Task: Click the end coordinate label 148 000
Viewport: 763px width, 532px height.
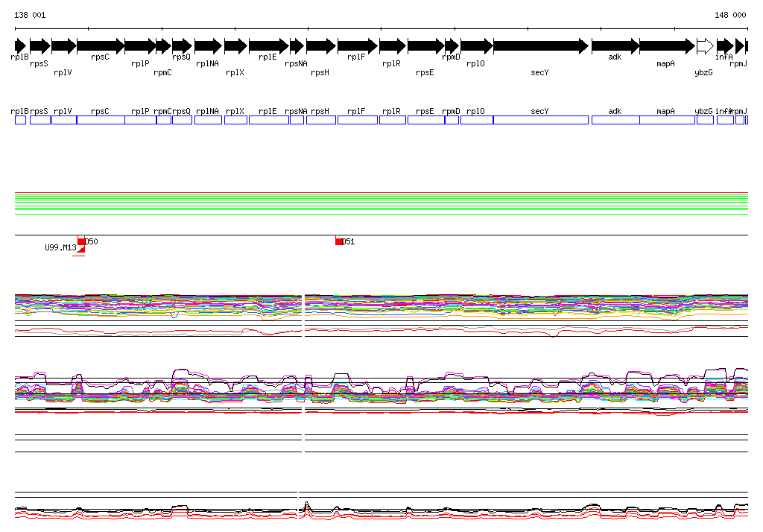Action: [x=730, y=15]
